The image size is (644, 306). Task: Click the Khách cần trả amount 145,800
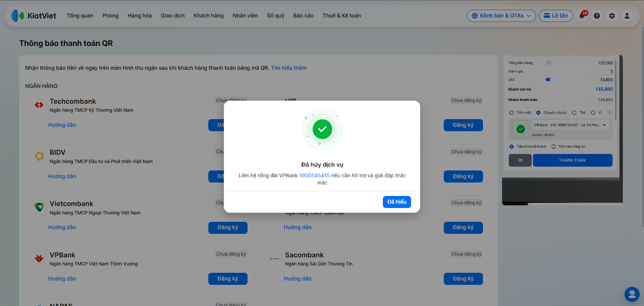604,89
